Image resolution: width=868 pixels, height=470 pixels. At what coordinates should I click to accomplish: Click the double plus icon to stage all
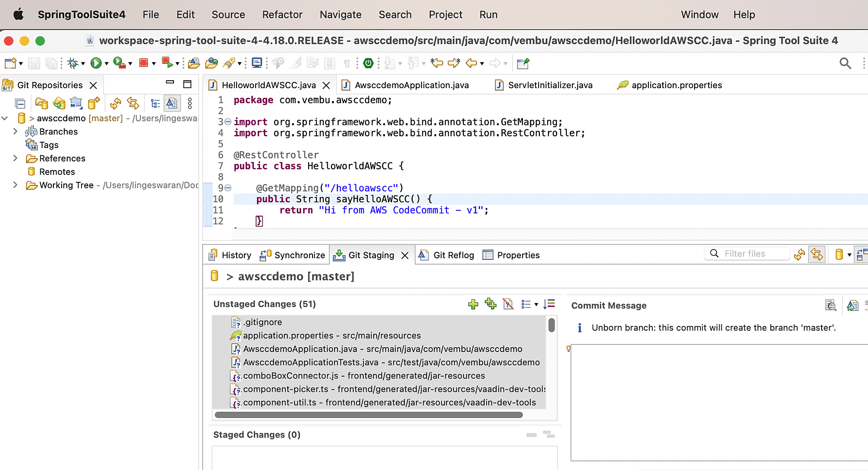[x=491, y=304]
